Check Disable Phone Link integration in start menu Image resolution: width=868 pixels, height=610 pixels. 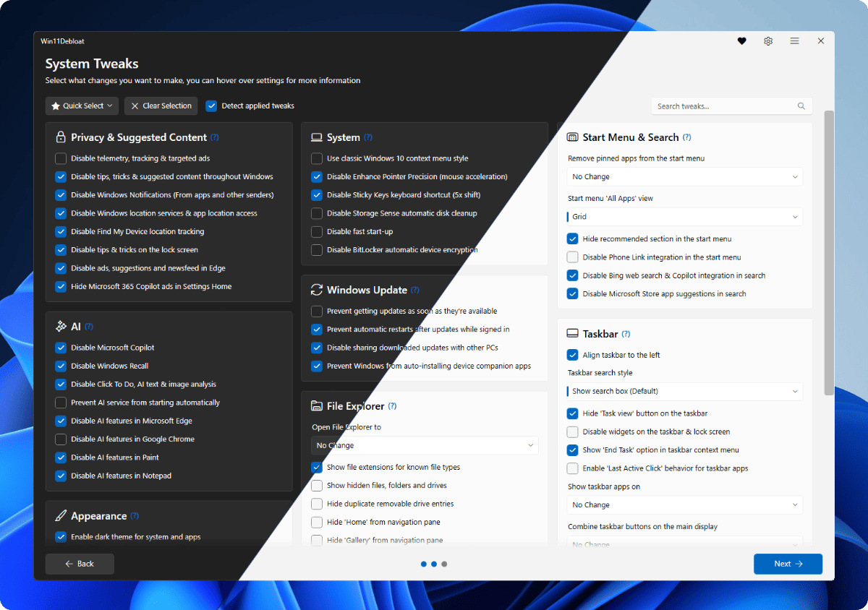pos(572,257)
